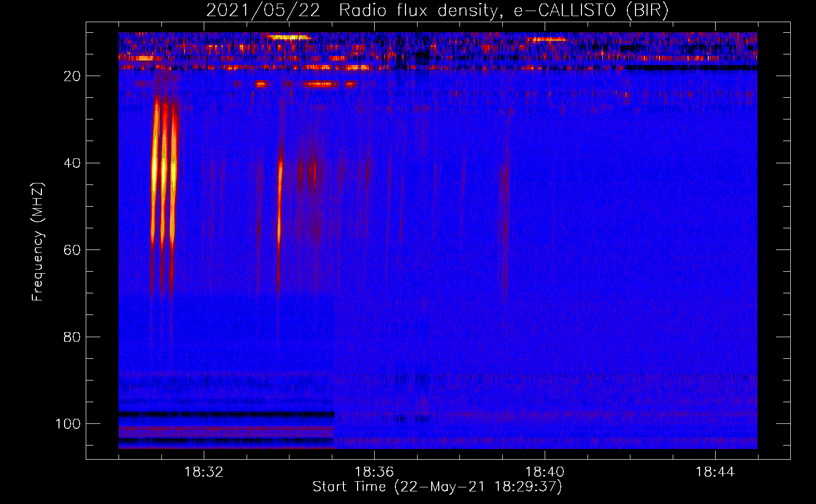Viewport: 816px width, 504px height.
Task: Click the 80 tick label on frequency axis
Action: tap(72, 337)
